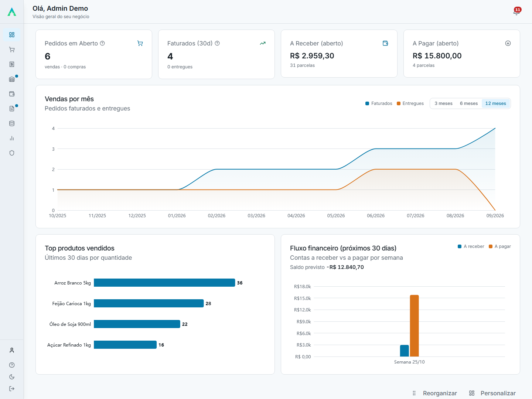Switch the sales chart to 3 meses
Screen dimensions: 532x399
tap(443, 103)
